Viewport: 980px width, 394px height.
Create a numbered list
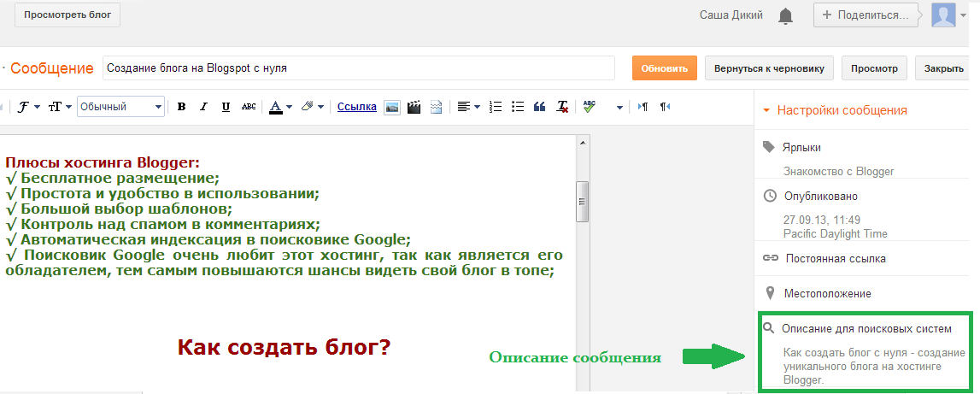point(496,107)
